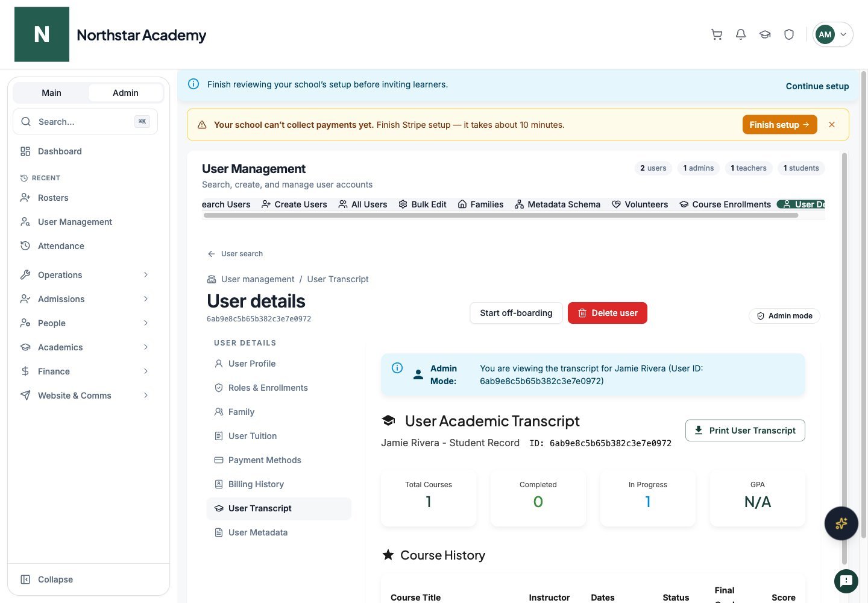
Task: Open the shopping cart icon
Action: (x=717, y=34)
